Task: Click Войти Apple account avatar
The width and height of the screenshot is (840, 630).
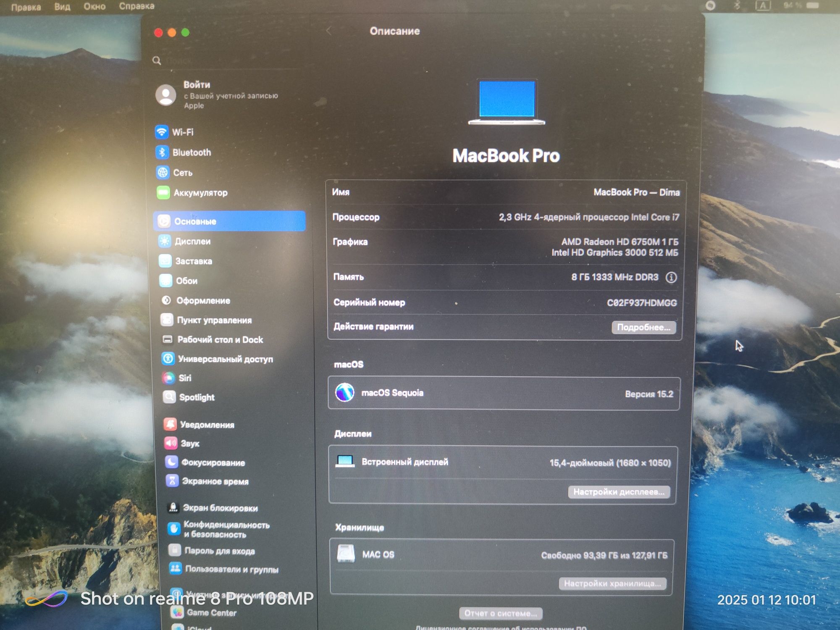Action: click(x=166, y=95)
